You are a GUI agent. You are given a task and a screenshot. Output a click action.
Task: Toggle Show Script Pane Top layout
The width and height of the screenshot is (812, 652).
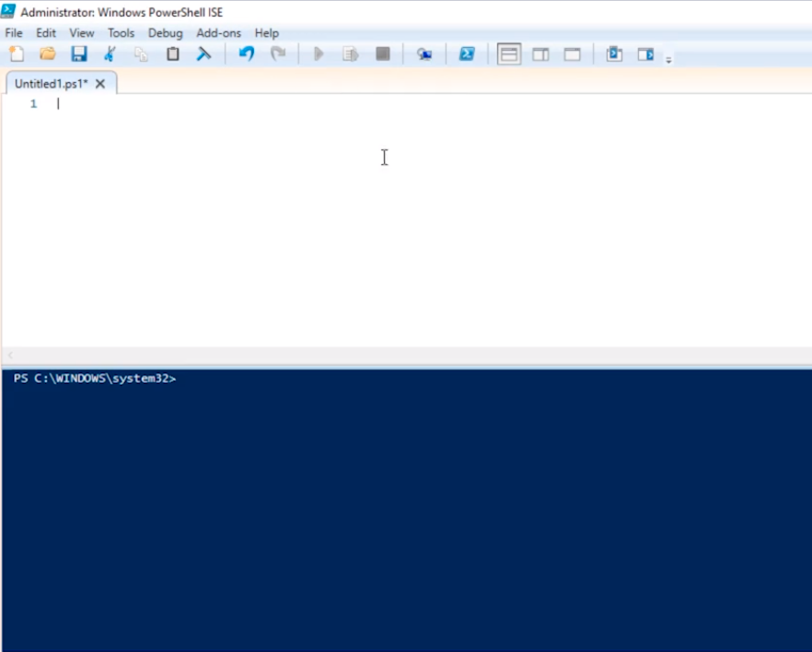click(509, 54)
